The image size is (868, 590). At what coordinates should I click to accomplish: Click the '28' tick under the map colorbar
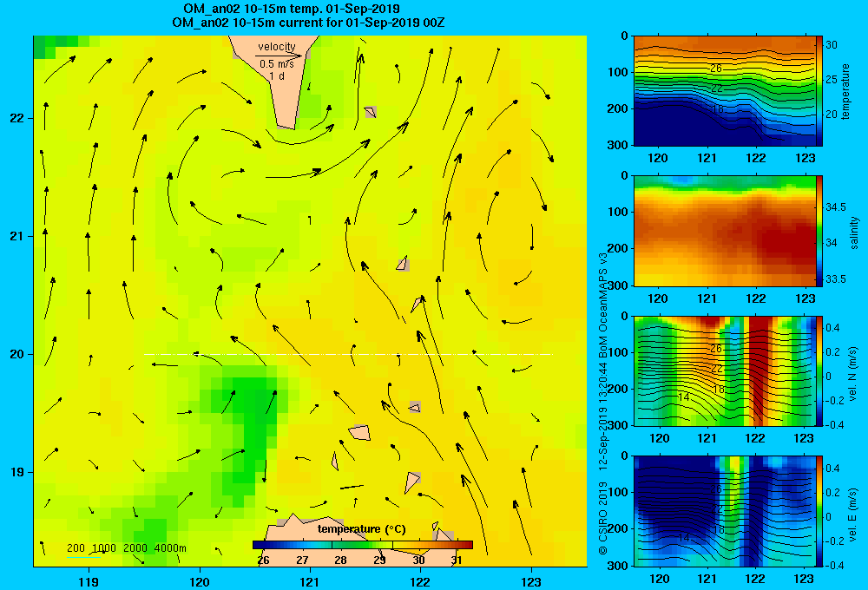point(340,560)
